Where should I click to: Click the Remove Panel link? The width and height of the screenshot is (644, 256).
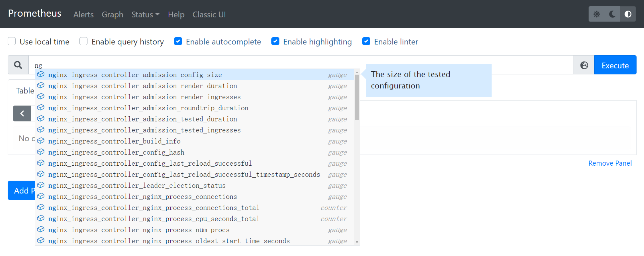tap(610, 163)
